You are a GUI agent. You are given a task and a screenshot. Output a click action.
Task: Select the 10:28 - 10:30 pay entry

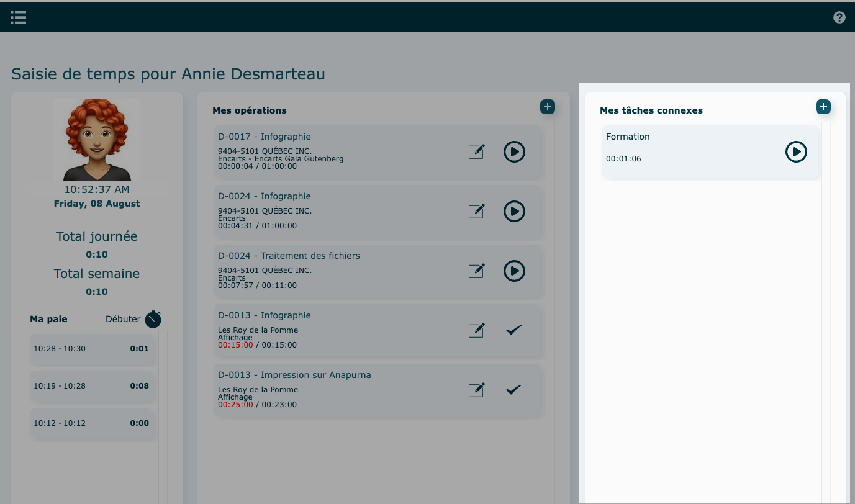click(91, 349)
